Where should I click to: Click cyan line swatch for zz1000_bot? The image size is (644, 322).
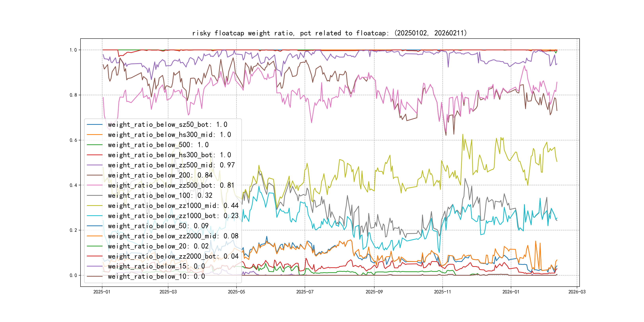(x=94, y=216)
